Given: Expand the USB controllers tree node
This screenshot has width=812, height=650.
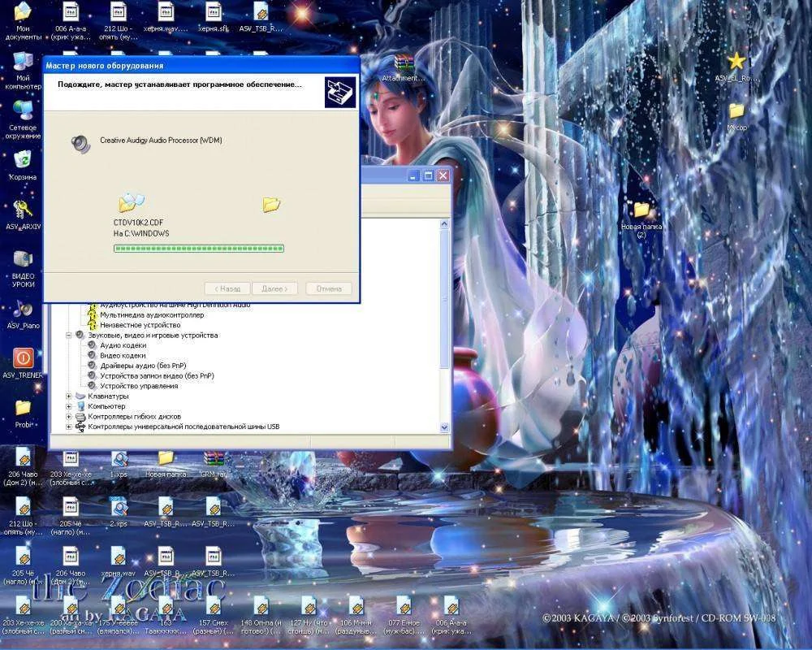Looking at the screenshot, I should tap(68, 427).
